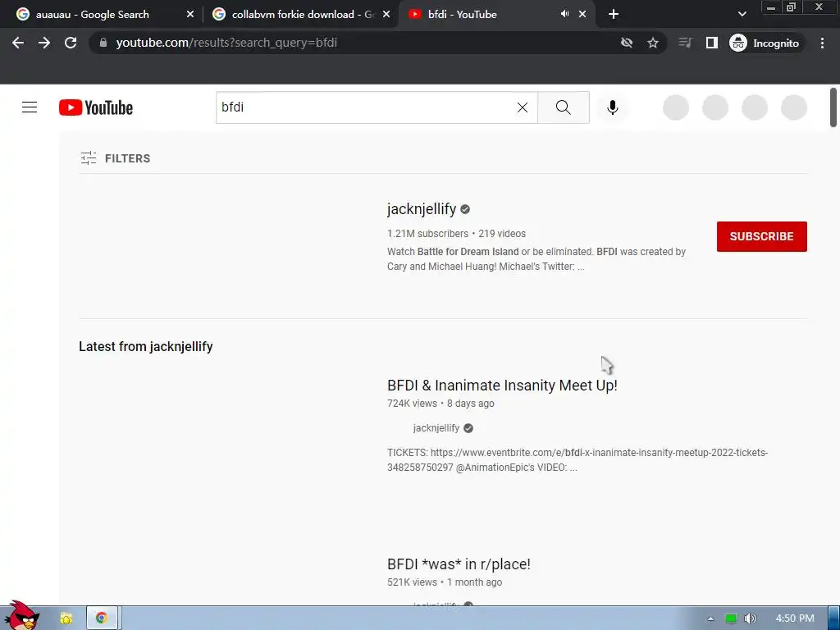Viewport: 840px width, 630px height.
Task: Search with voice microphone icon
Action: coord(612,107)
